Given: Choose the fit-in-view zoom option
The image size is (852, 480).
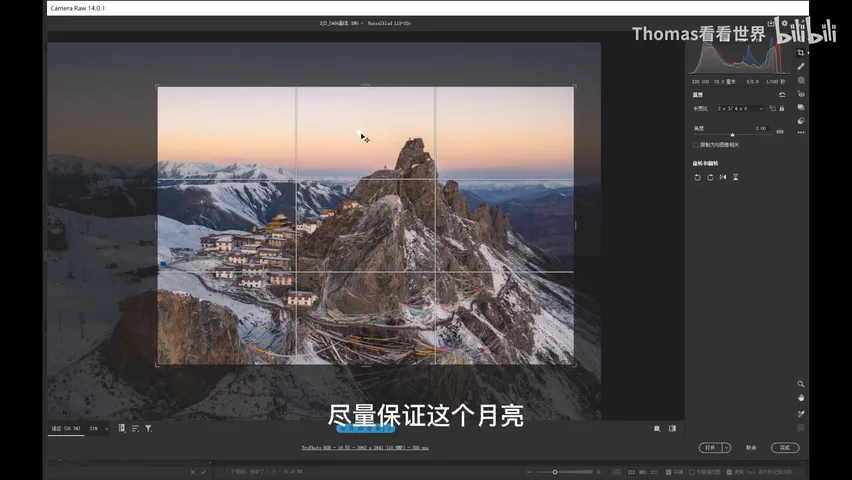Looking at the screenshot, I should 66,428.
